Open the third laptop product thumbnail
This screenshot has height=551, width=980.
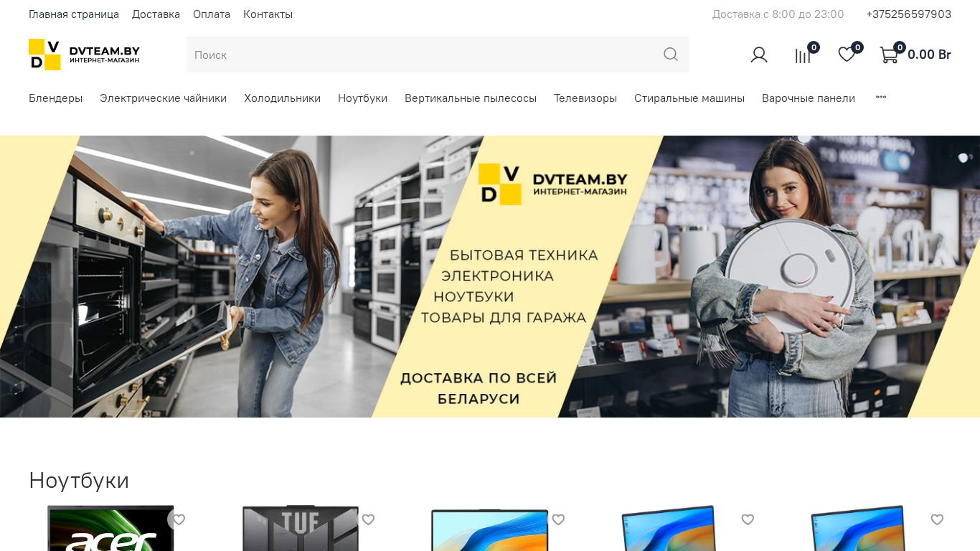pos(490,529)
